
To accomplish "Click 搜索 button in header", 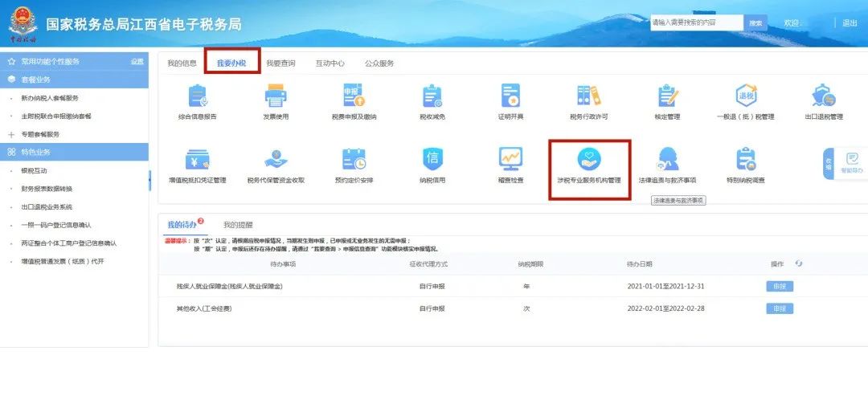I will 755,22.
